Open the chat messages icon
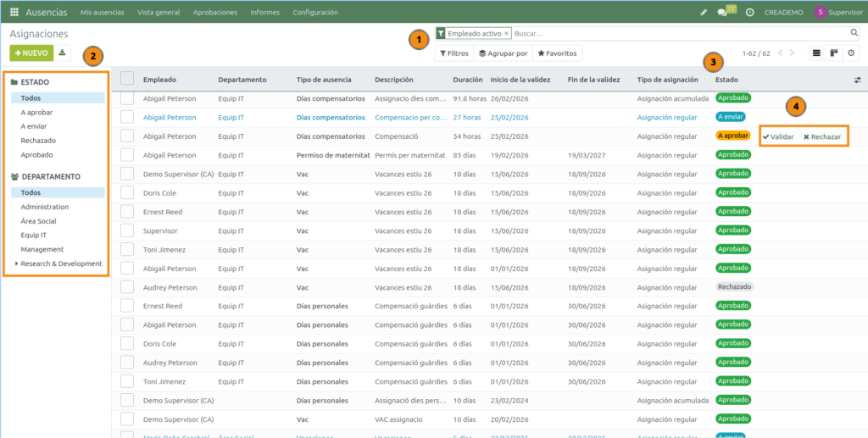The image size is (868, 438). 723,13
